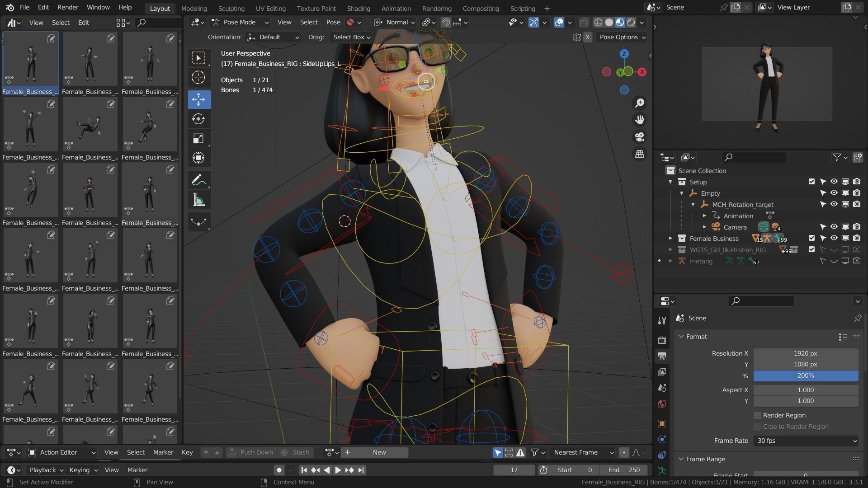Open the Normal transform orientation dropdown
The image size is (868, 488).
(x=395, y=22)
